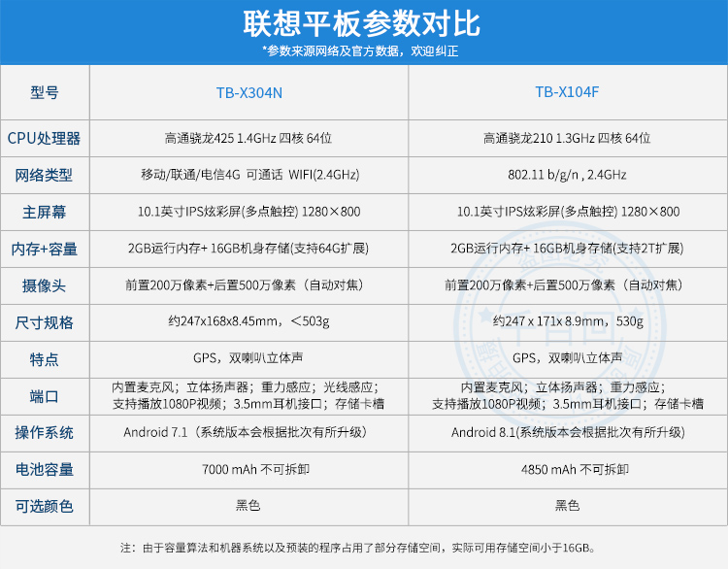The height and width of the screenshot is (569, 728).
Task: Click the TB-X304N 10.1英寸IPS炫彩屏 cell
Action: [x=249, y=212]
